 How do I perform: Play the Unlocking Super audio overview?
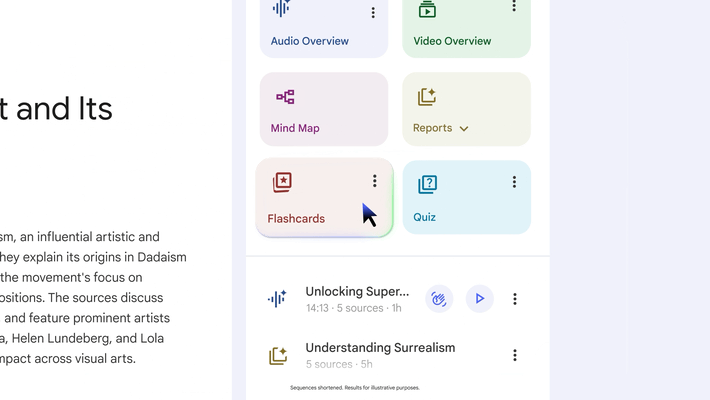(x=480, y=298)
